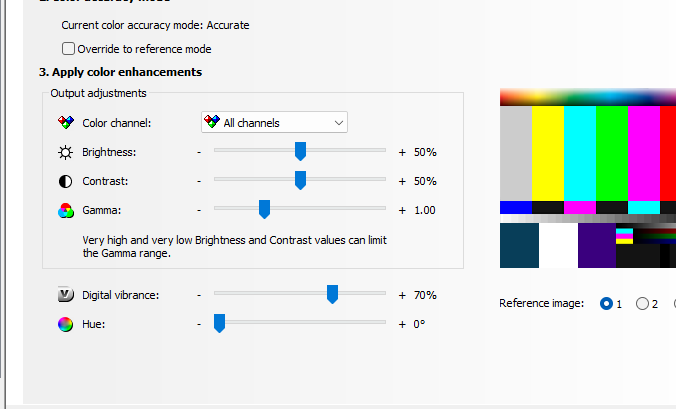
Task: Click the Contrast half-circle icon
Action: [x=66, y=182]
